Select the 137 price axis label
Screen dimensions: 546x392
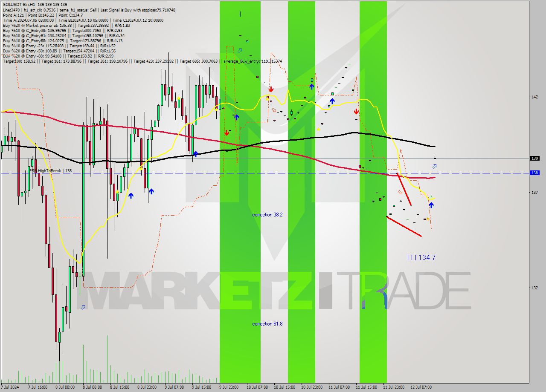point(534,192)
